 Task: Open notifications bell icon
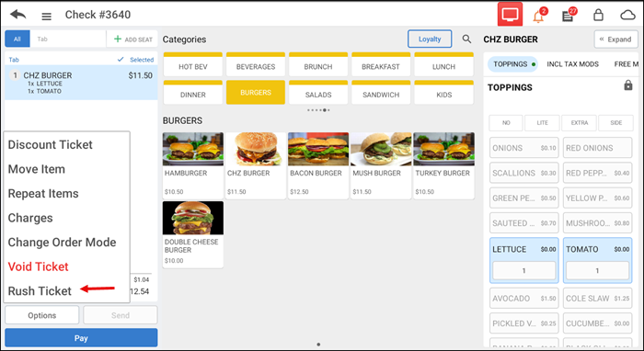[539, 16]
